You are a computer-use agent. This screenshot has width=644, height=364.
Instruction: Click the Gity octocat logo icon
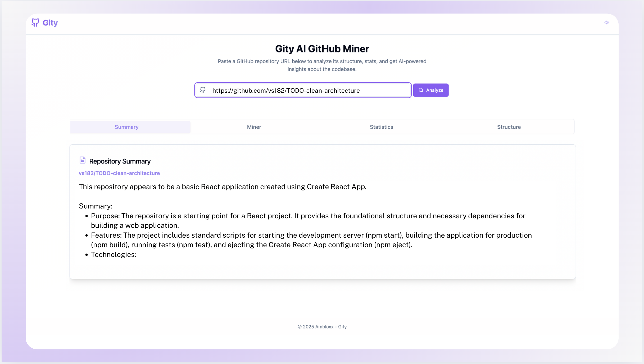click(x=35, y=23)
